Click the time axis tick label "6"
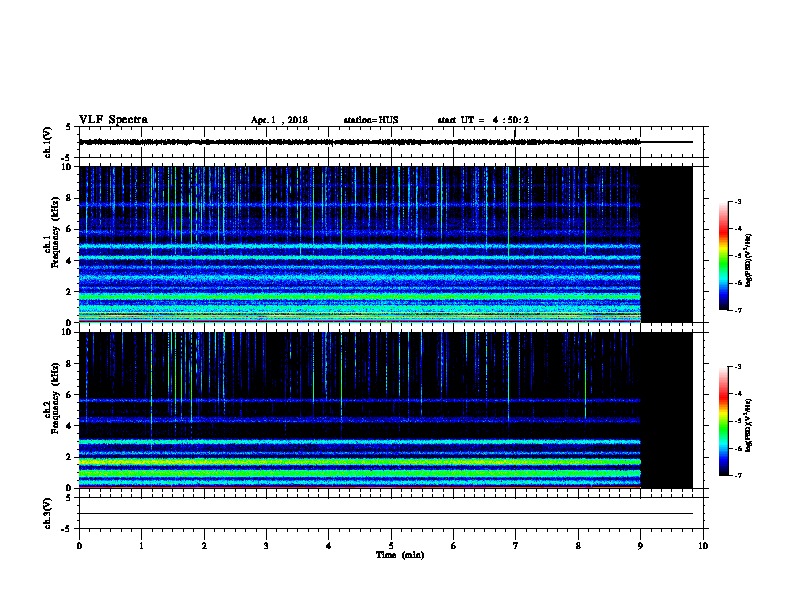The width and height of the screenshot is (792, 612). (x=453, y=546)
